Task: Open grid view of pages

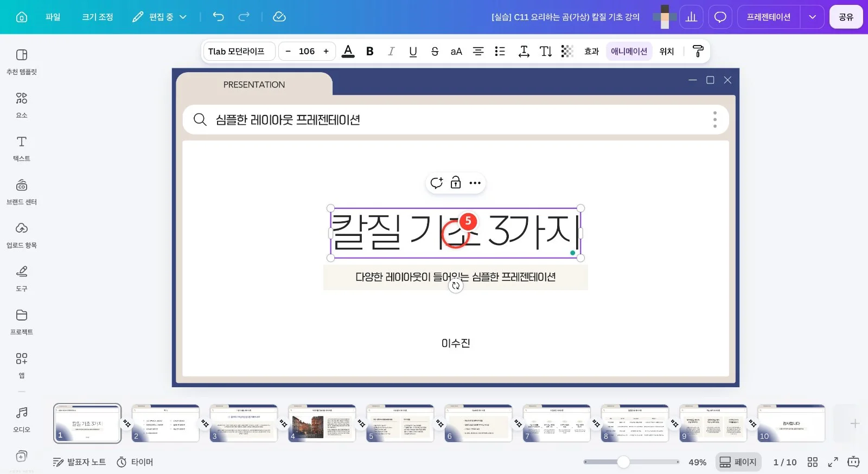Action: coord(812,462)
